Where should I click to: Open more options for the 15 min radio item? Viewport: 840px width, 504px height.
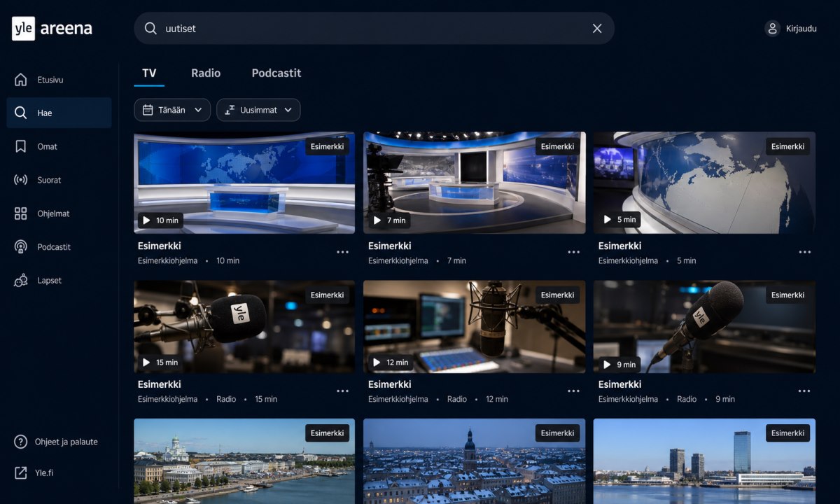click(x=342, y=391)
